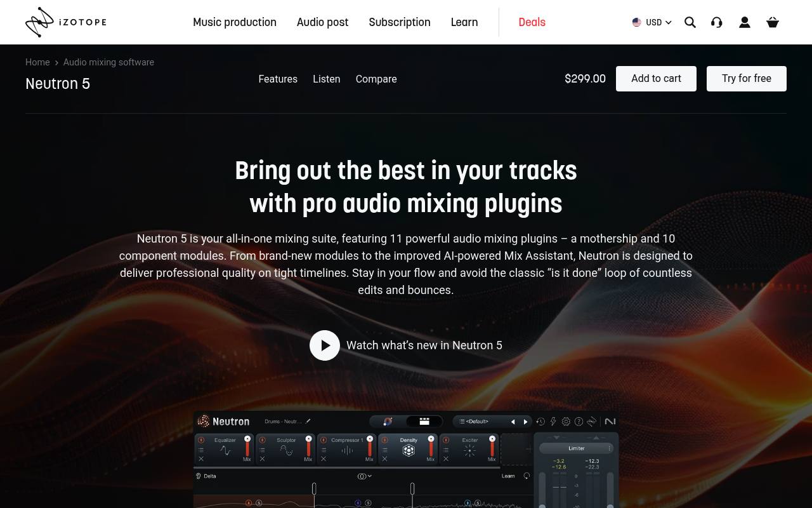Screen dimensions: 812x508
Task: Open the Music production menu
Action: [x=235, y=22]
